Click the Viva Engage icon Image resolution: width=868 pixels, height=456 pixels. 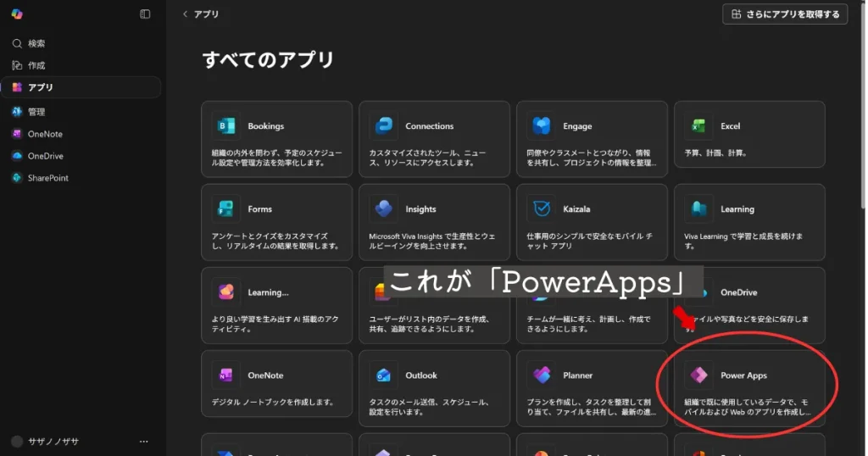click(x=541, y=126)
